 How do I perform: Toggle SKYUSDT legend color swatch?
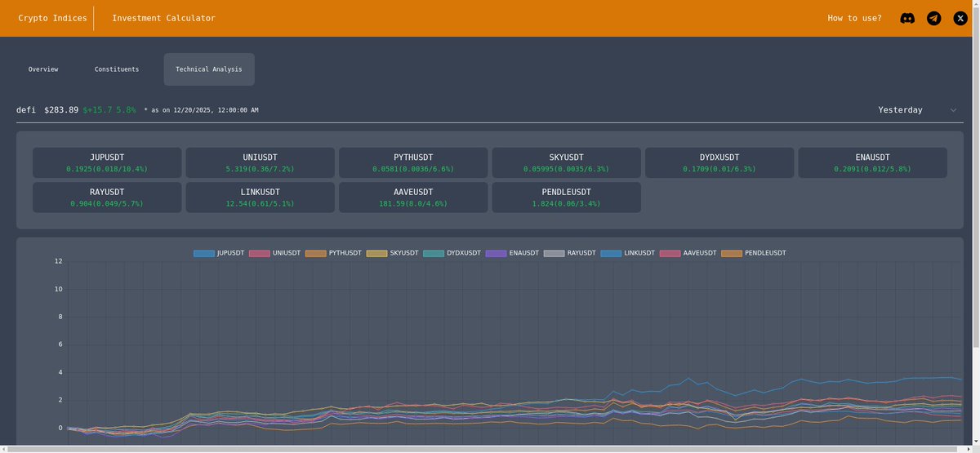coord(377,253)
